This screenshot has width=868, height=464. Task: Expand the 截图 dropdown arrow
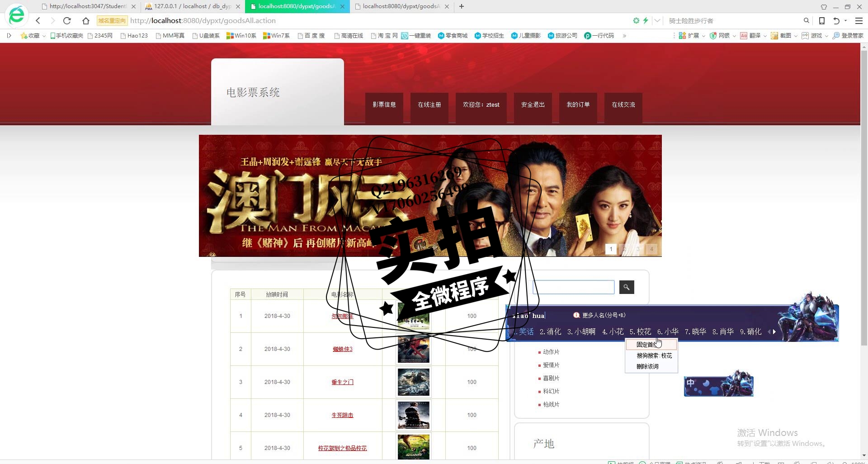click(x=796, y=36)
